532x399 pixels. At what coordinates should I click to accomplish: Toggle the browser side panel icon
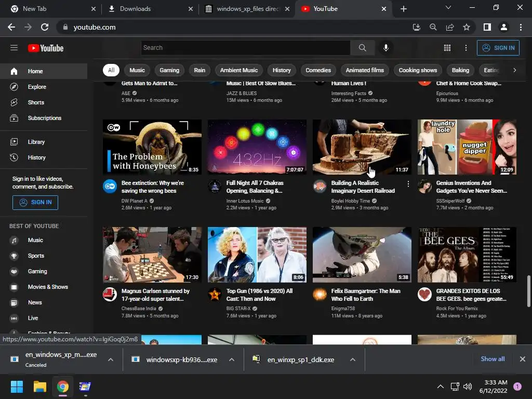(x=487, y=27)
